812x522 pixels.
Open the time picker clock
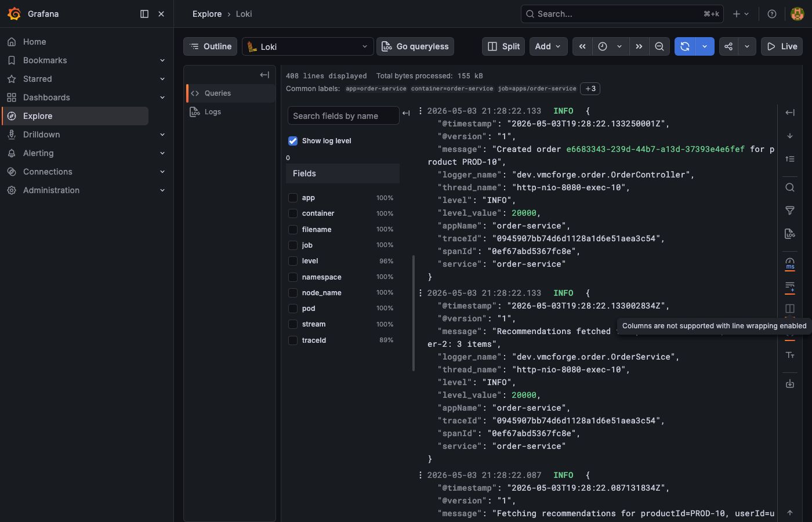pyautogui.click(x=603, y=46)
